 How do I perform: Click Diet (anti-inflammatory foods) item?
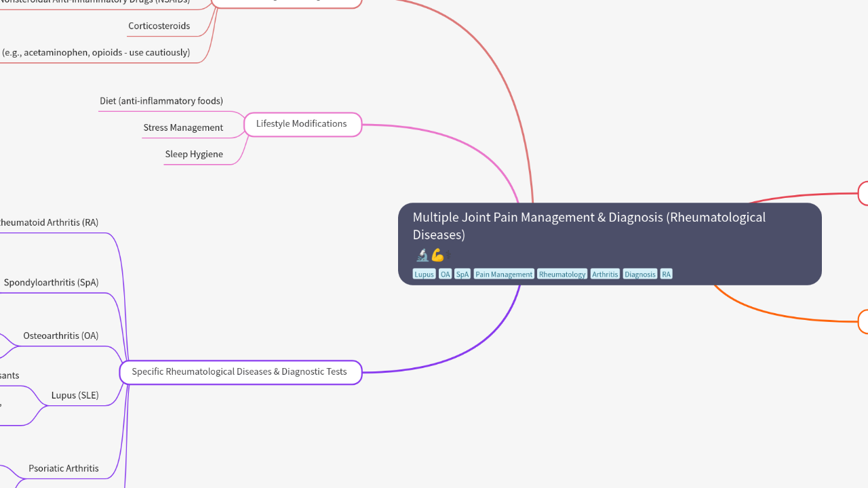161,101
